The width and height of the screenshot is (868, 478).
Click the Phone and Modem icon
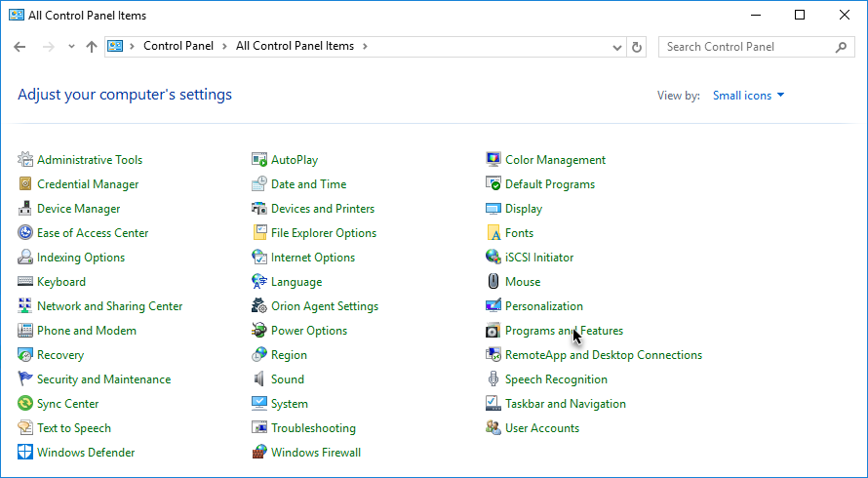tap(25, 330)
